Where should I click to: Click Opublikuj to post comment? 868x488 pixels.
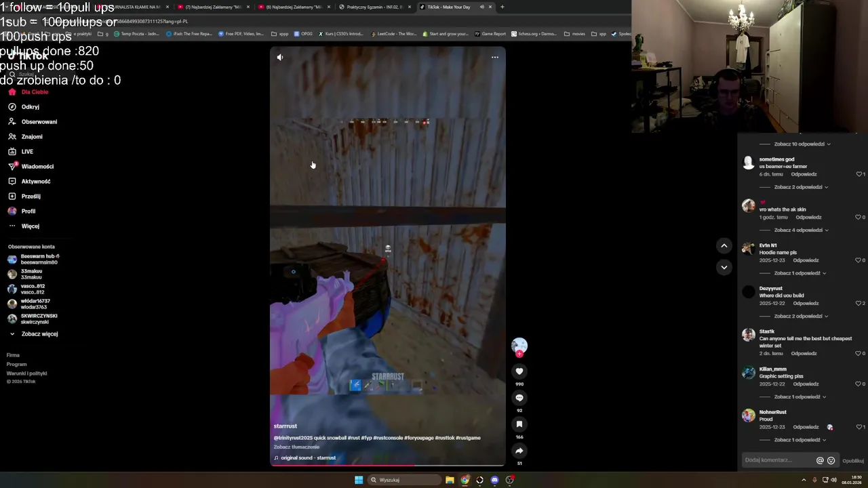853,461
